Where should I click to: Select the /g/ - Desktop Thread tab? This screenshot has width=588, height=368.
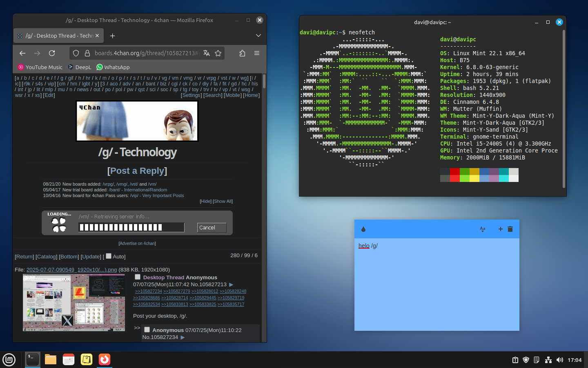(58, 36)
